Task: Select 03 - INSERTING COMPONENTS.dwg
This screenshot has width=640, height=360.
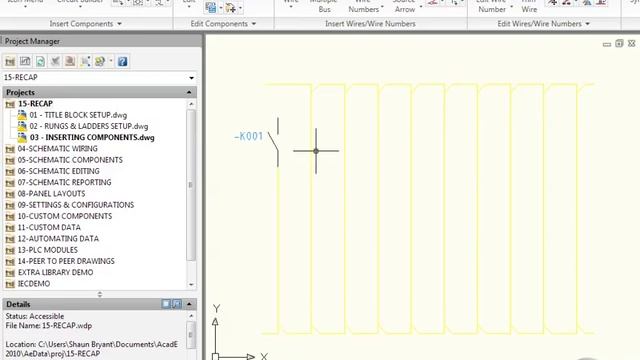Action: [x=92, y=138]
